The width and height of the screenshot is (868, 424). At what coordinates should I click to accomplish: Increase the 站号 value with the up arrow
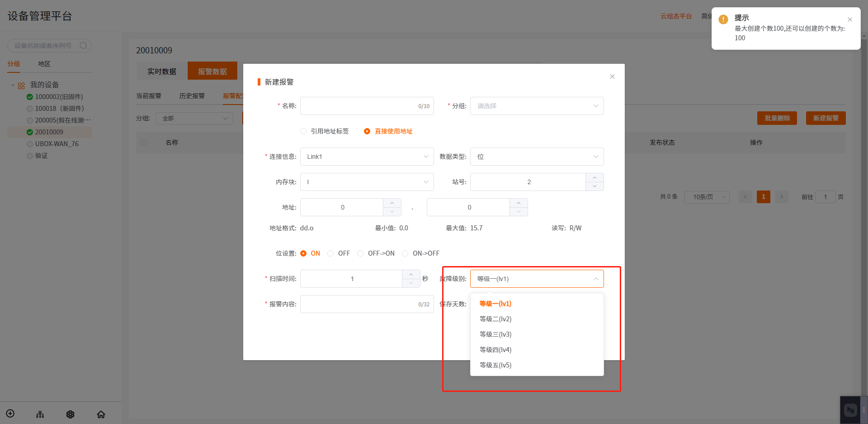pos(594,178)
